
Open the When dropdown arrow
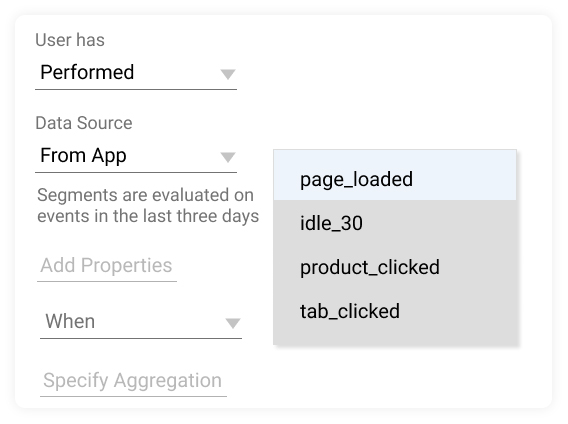[233, 323]
